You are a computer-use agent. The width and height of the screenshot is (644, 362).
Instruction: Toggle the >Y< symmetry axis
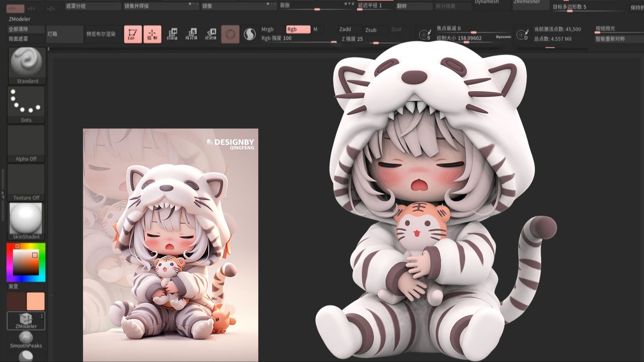(31, 8)
